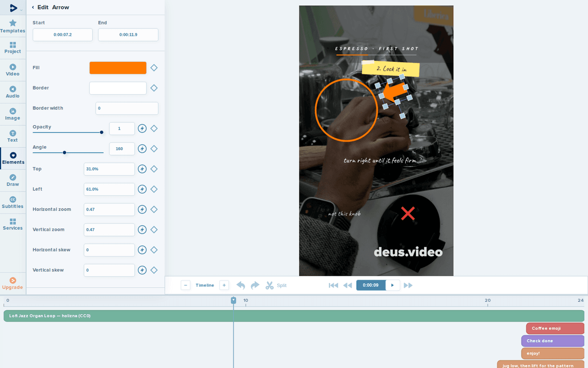This screenshot has width=588, height=368.
Task: Split the clip with scissors
Action: [276, 285]
